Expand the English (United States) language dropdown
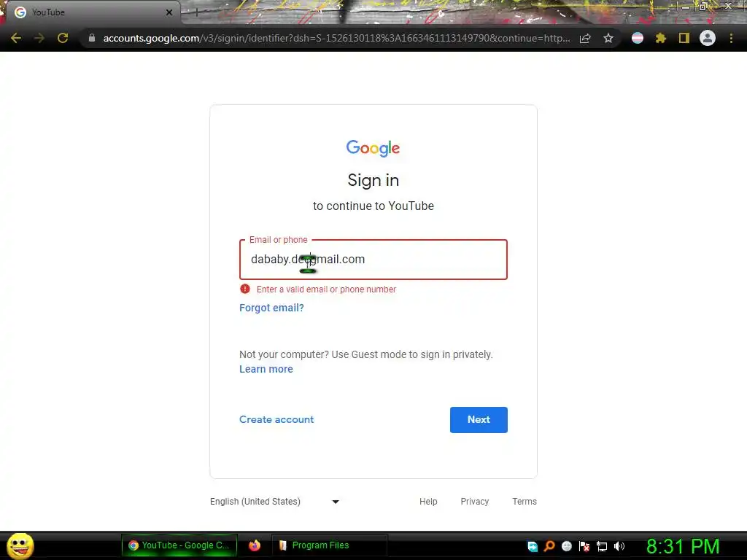Viewport: 747px width, 560px height. pyautogui.click(x=275, y=502)
